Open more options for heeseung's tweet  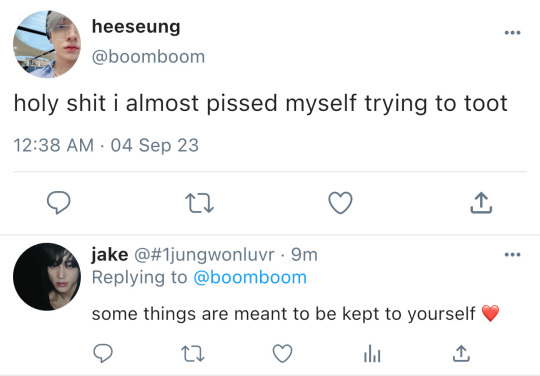point(512,33)
